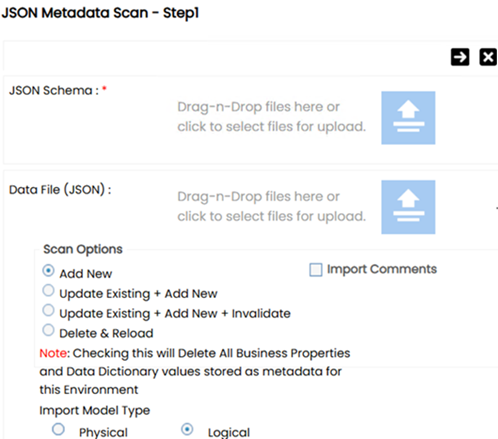The image size is (498, 439).
Task: Close the JSON Metadata Scan dialog
Action: pyautogui.click(x=488, y=57)
